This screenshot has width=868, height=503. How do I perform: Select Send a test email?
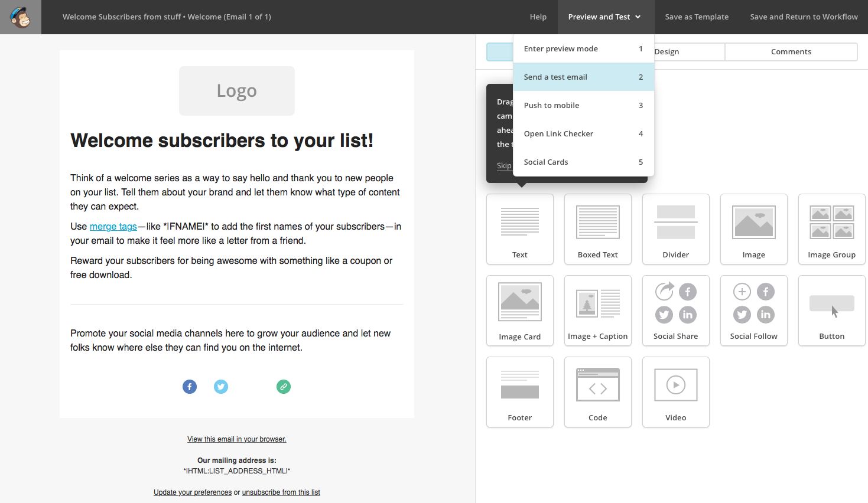[x=584, y=77]
